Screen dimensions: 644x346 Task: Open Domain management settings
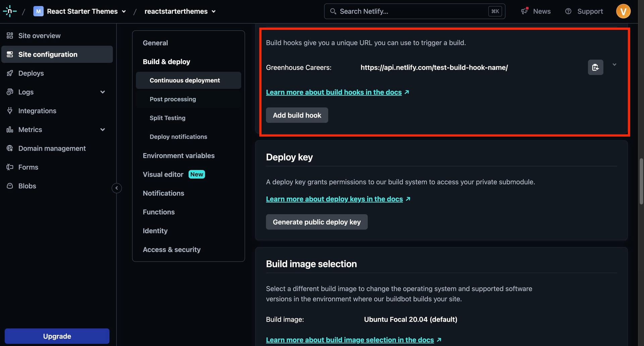52,148
